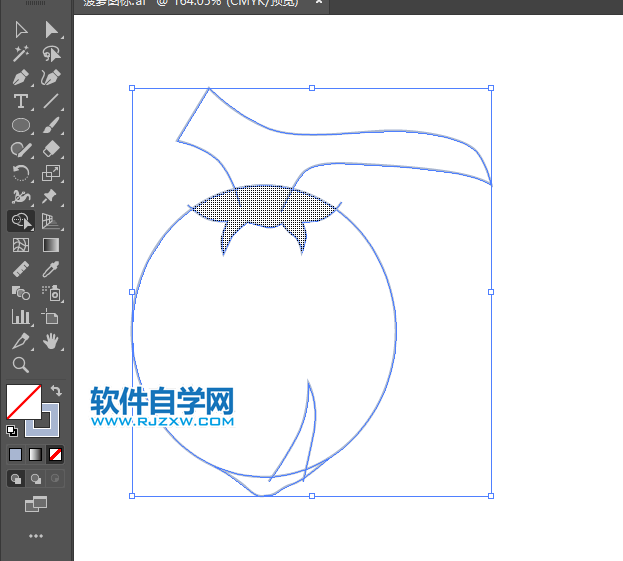This screenshot has width=623, height=561.
Task: Click the Stroke color swatch
Action: [51, 428]
